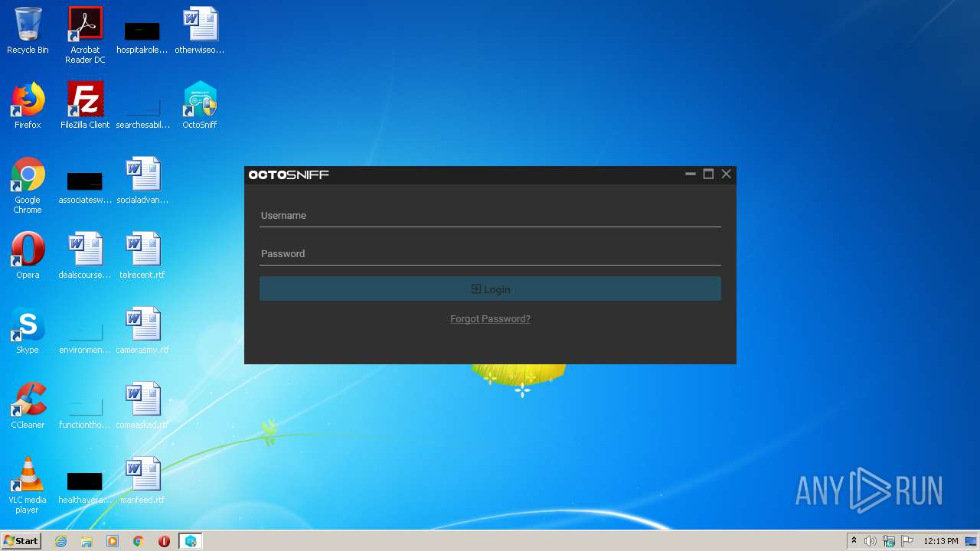Close the OctoSniff login window
980x551 pixels.
pos(727,174)
